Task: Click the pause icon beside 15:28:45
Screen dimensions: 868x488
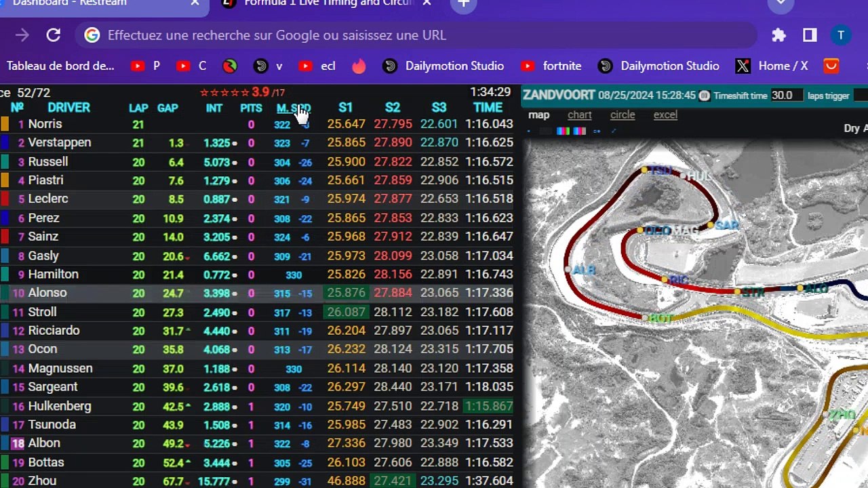Action: click(x=705, y=96)
